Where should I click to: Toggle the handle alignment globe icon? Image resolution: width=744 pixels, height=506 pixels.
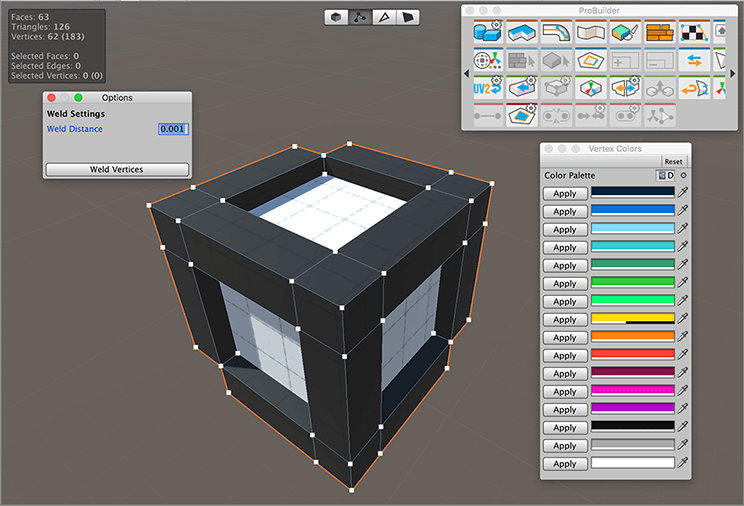click(487, 60)
